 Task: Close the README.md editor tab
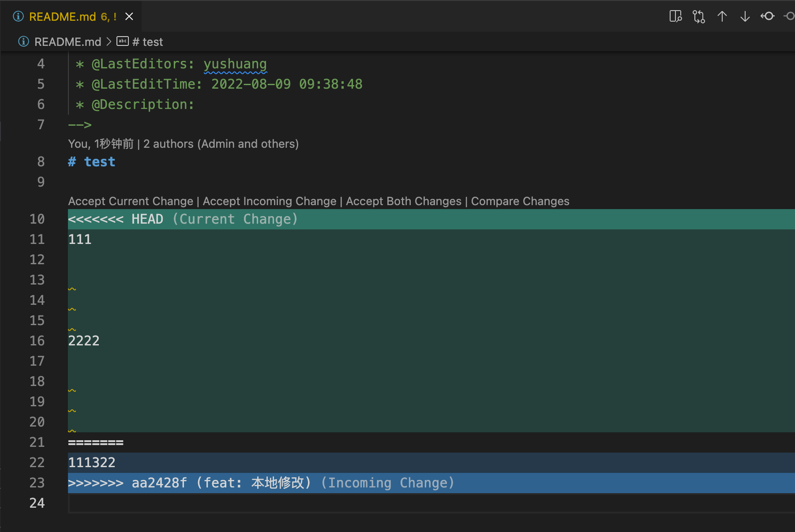coord(129,16)
